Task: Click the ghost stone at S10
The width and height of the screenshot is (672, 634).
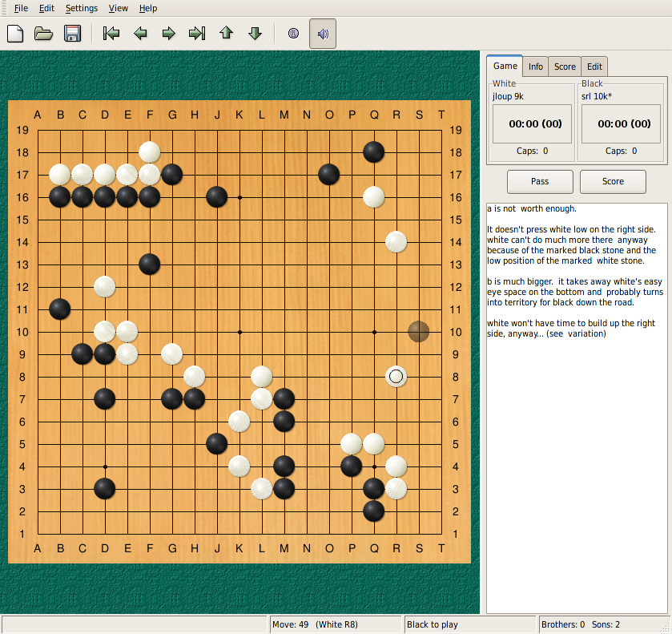Action: tap(419, 332)
